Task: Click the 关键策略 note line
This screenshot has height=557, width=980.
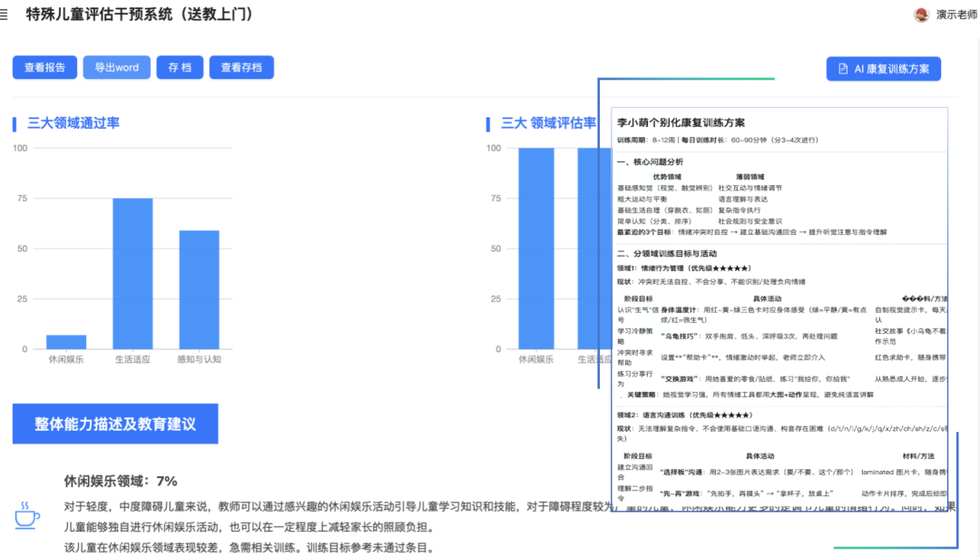Action: [750, 395]
